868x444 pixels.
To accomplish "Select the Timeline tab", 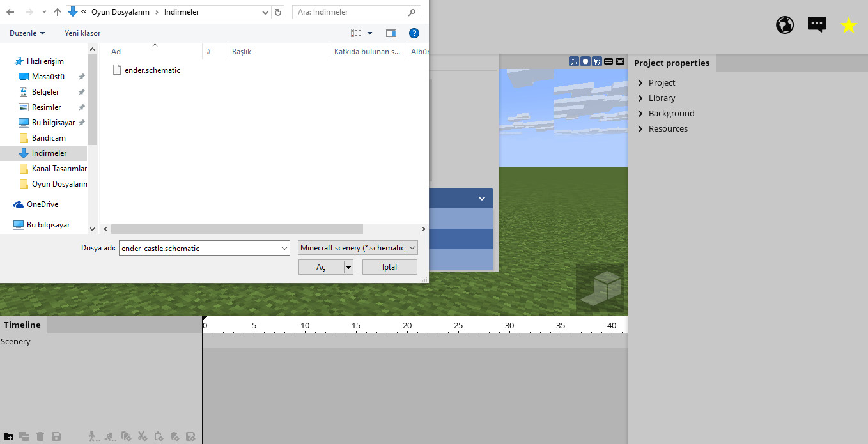I will 22,325.
